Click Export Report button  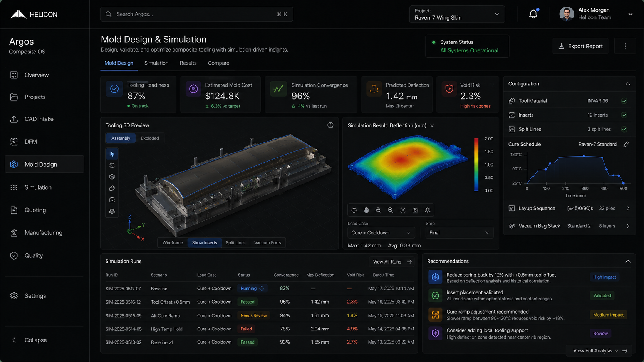pos(580,46)
